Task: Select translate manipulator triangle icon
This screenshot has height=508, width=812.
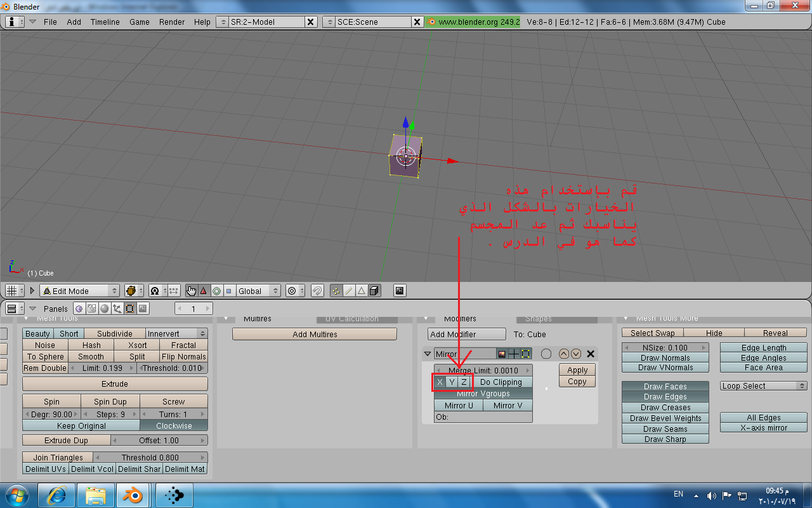Action: (x=204, y=291)
